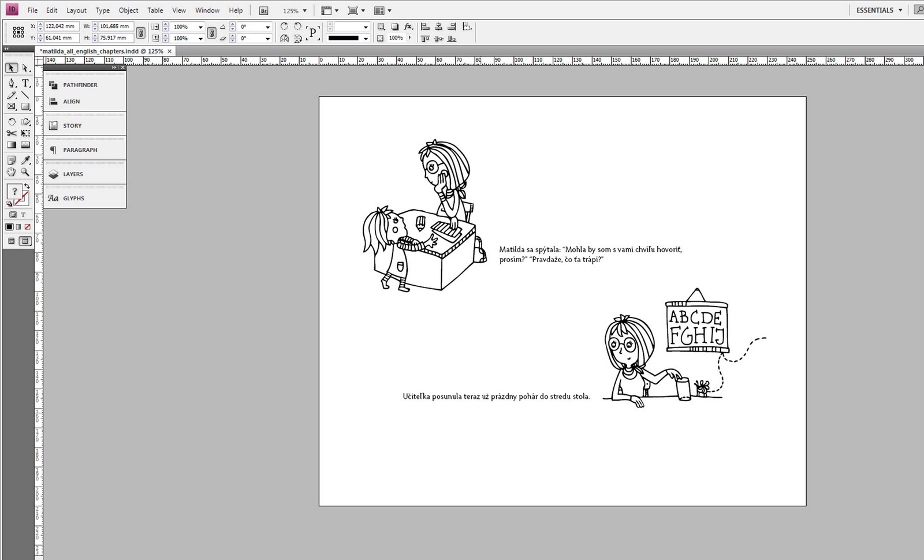Open the Layout menu
Viewport: 924px width, 560px height.
pos(76,10)
